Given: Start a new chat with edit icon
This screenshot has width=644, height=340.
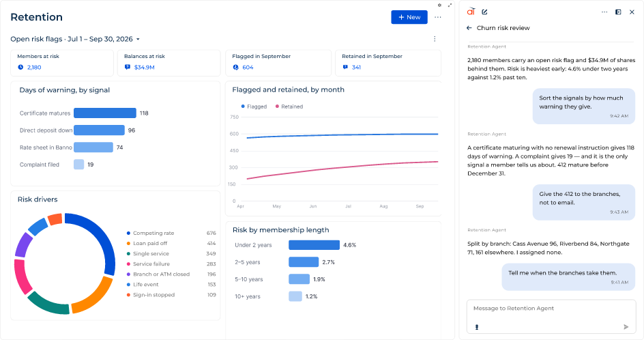Looking at the screenshot, I should click(484, 12).
